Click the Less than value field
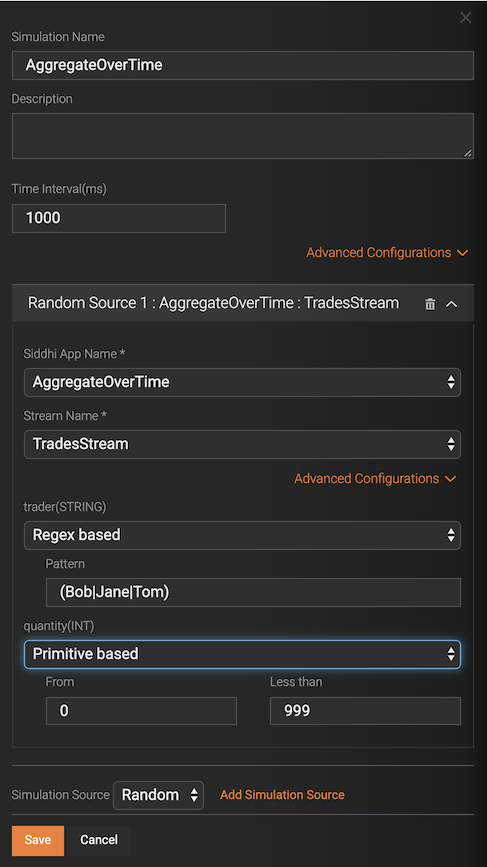Screen dimensions: 487x867 point(365,711)
